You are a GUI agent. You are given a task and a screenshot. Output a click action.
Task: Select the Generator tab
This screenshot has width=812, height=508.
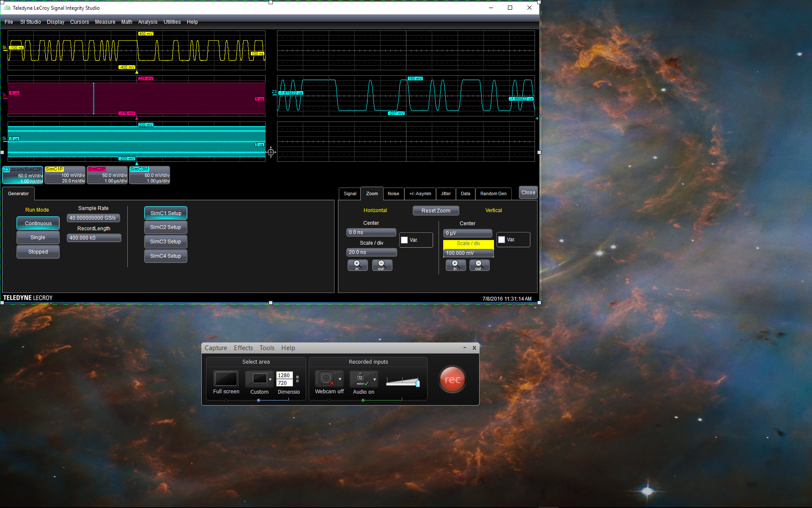pos(18,193)
